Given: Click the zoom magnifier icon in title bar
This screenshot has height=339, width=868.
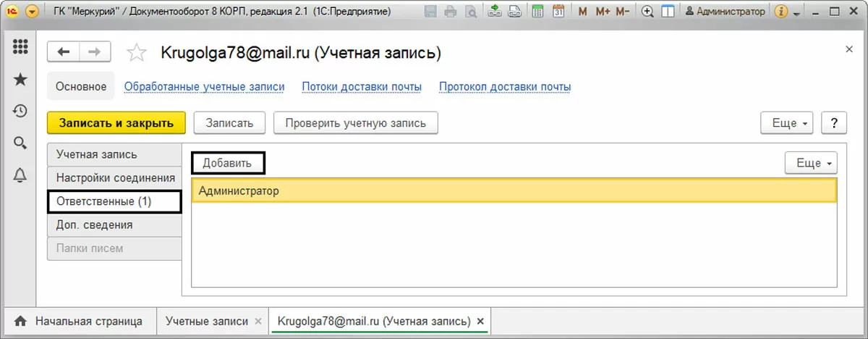Looking at the screenshot, I should click(648, 12).
